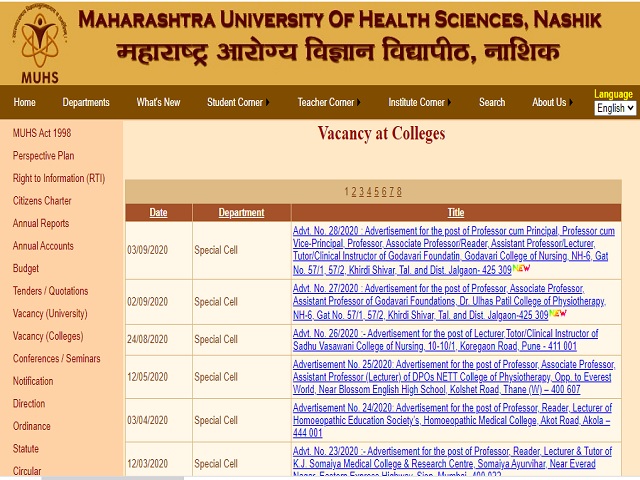Open Vacancy (Colleges) sidebar link
The width and height of the screenshot is (640, 480).
(x=48, y=336)
